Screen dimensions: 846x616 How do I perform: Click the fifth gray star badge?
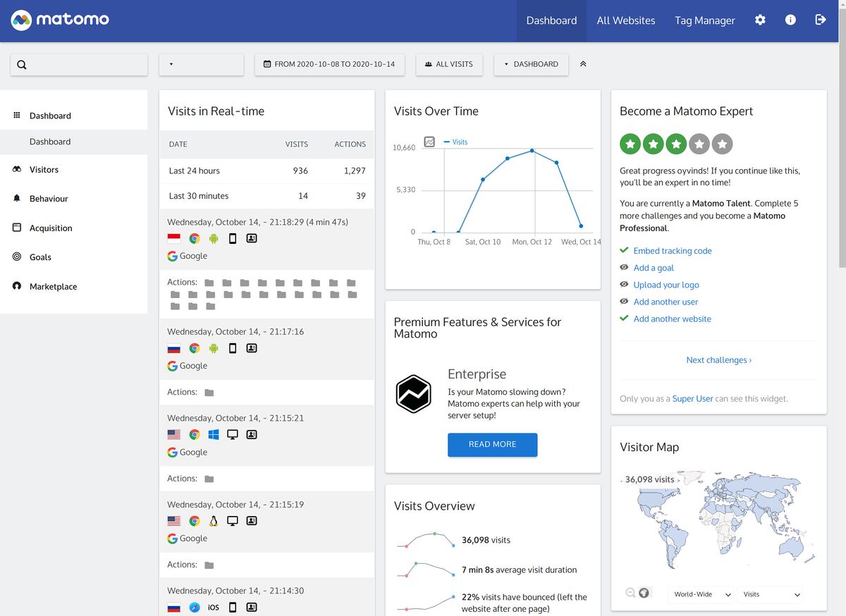coord(722,144)
